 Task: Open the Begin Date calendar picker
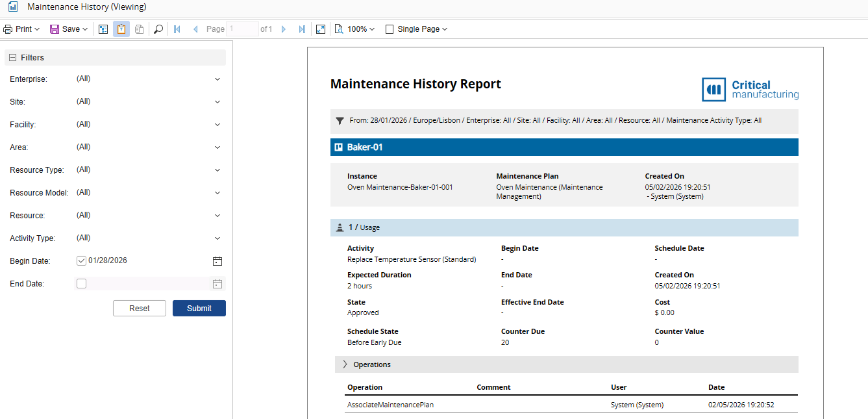(x=217, y=260)
